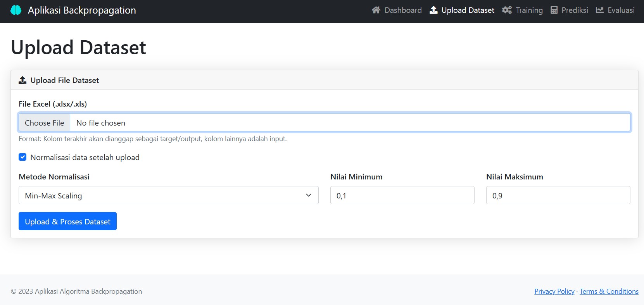Click the 'File Excel (.xlsx/.xls)' label
Viewport: 644px width, 305px height.
(x=53, y=104)
